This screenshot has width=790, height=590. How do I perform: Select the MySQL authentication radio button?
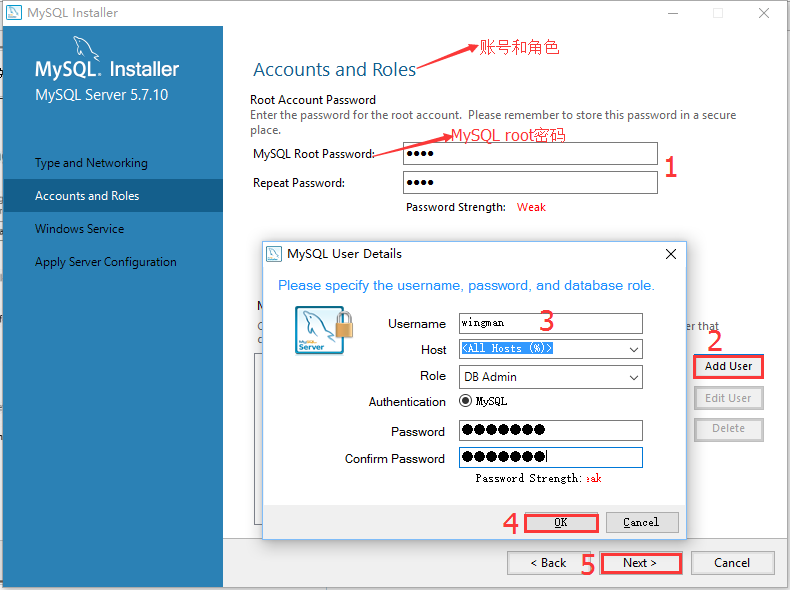pyautogui.click(x=466, y=401)
